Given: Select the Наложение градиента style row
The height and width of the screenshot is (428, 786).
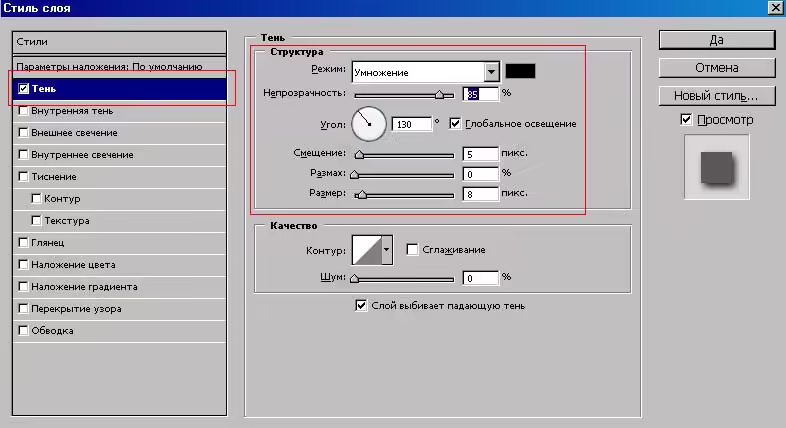Looking at the screenshot, I should (119, 287).
